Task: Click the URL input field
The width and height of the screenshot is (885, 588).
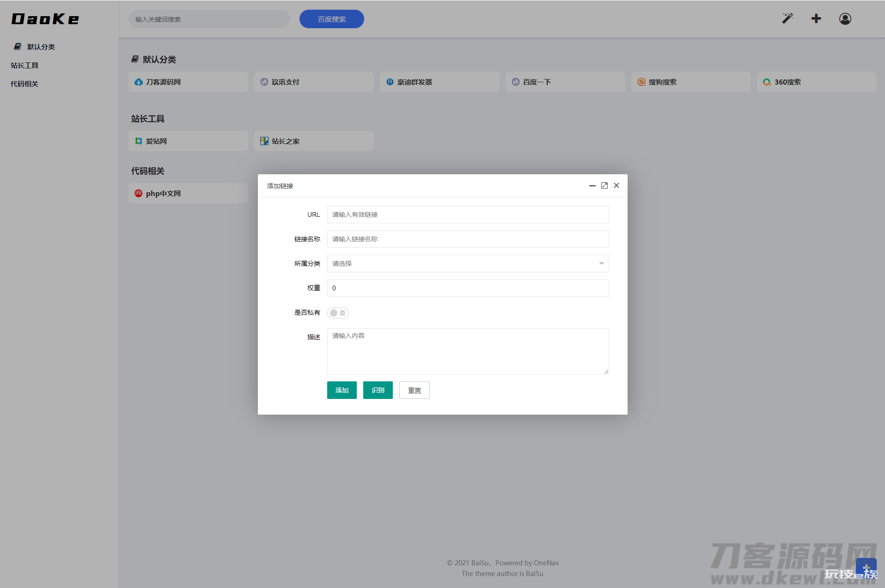Action: tap(468, 214)
